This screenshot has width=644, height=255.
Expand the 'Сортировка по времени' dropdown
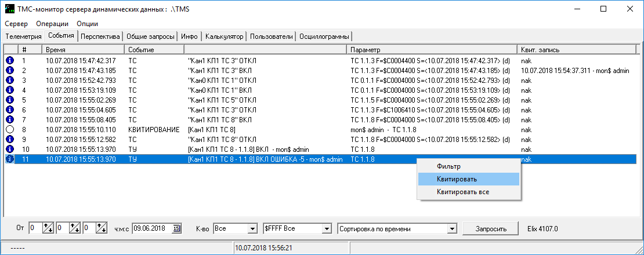[x=452, y=228]
